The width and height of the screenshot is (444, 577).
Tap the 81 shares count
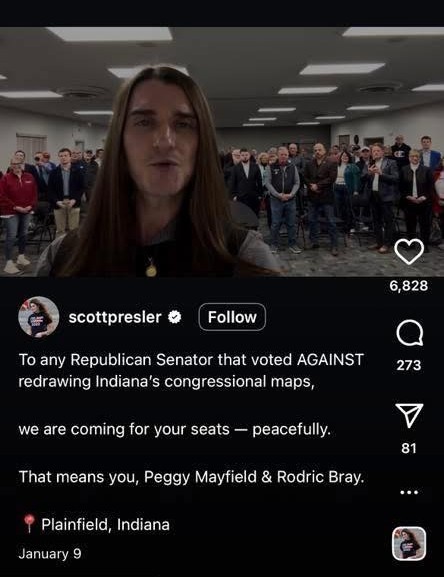pyautogui.click(x=409, y=448)
